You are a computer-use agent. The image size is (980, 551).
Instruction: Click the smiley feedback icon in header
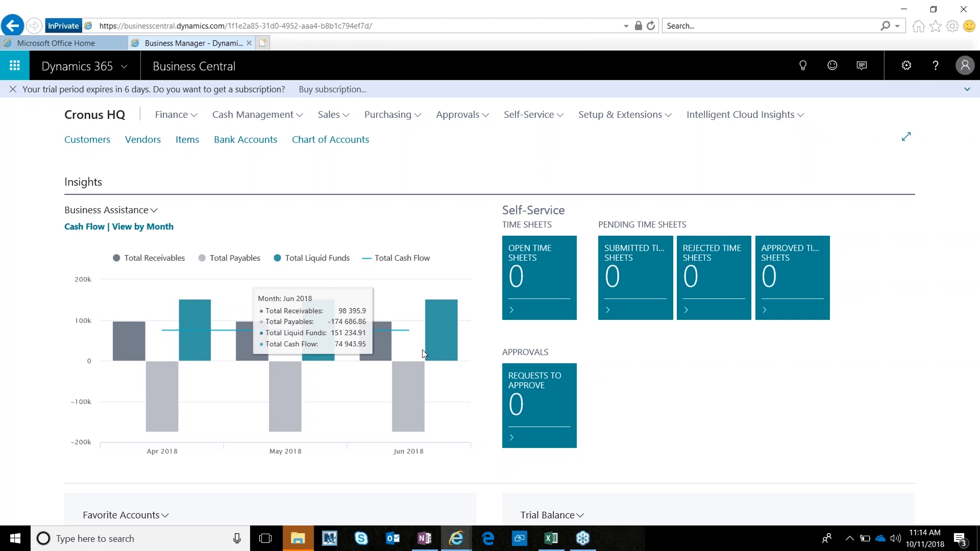(x=832, y=65)
